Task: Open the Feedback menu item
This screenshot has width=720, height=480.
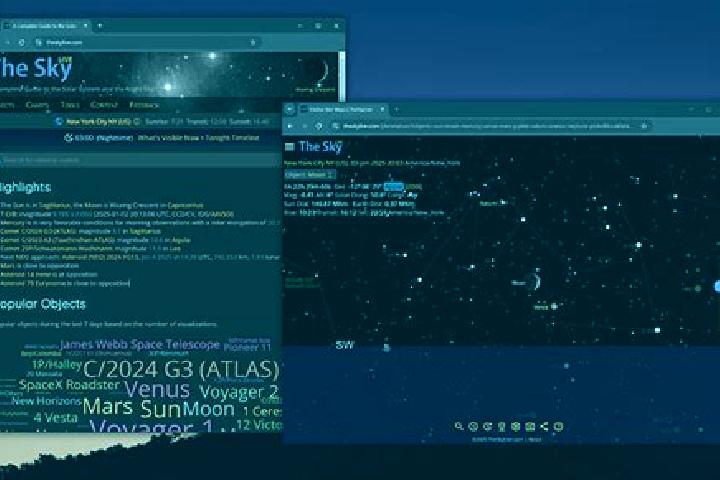Action: tap(144, 105)
